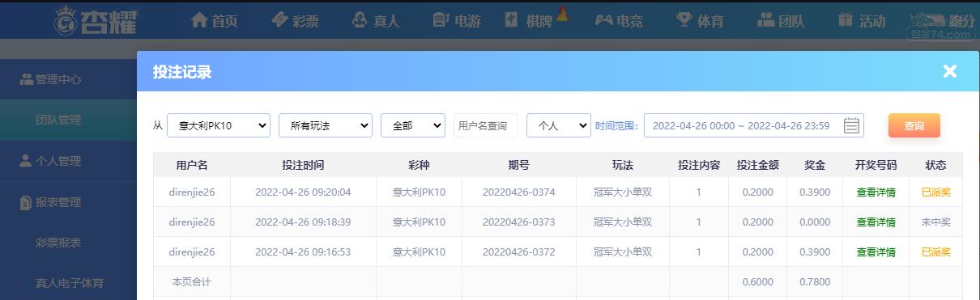This screenshot has height=300, width=980.
Task: Open the 彩票 lottery menu
Action: coord(295,21)
